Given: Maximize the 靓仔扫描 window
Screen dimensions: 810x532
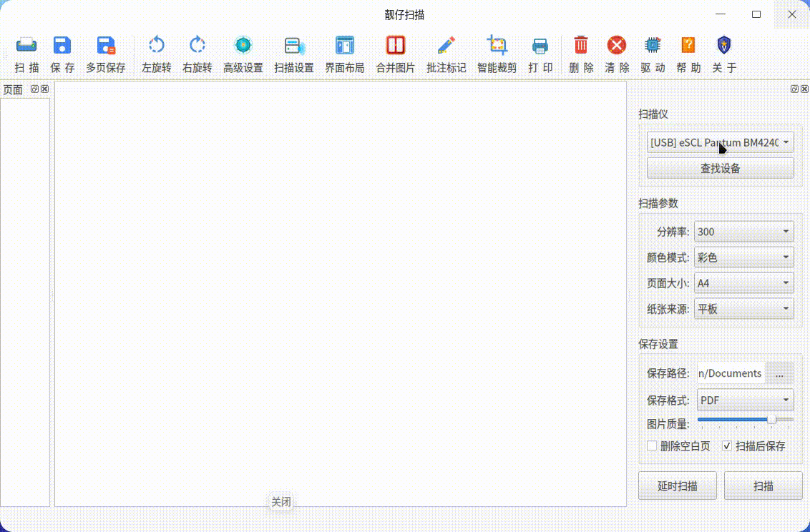Looking at the screenshot, I should point(756,14).
